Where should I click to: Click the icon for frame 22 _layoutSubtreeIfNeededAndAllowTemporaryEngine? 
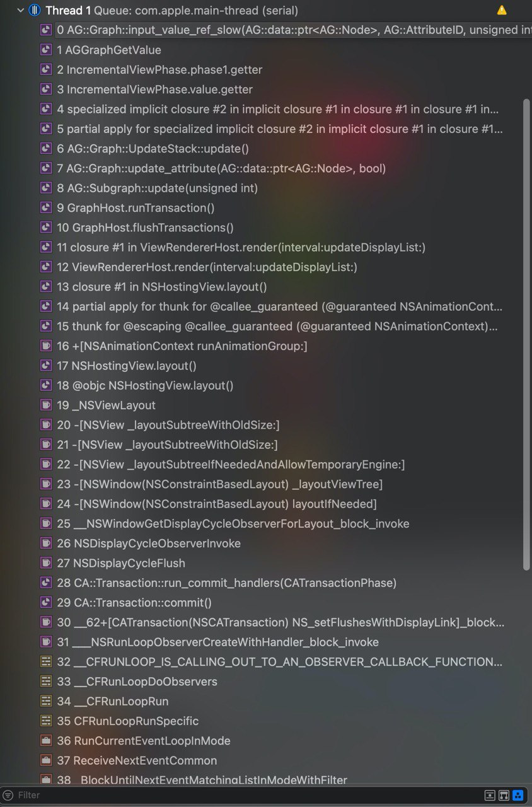pos(45,465)
